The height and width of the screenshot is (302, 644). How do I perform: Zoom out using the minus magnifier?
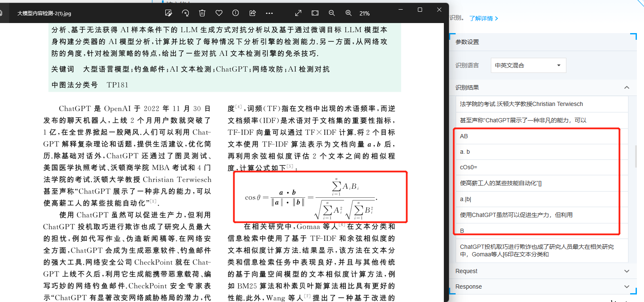point(331,13)
